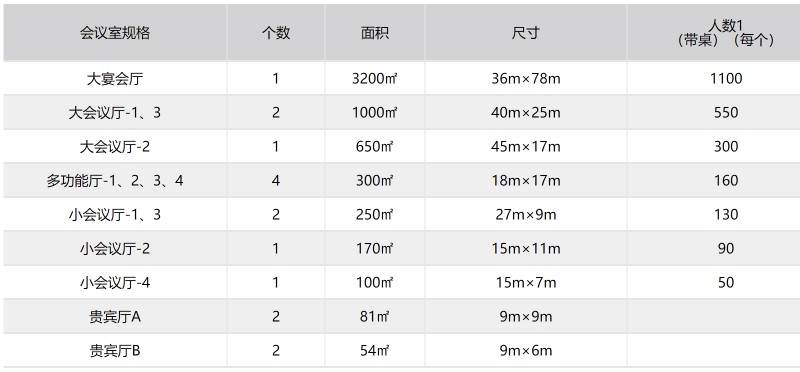Click the 人数1 (带桌) header
Viewport: 800px width, 372px height.
[713, 33]
